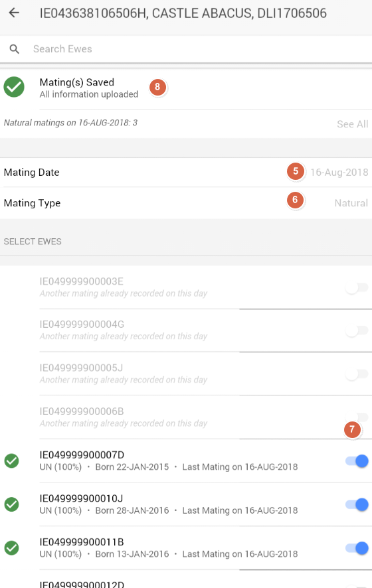This screenshot has height=588, width=372.
Task: Click the See All link
Action: 353,124
